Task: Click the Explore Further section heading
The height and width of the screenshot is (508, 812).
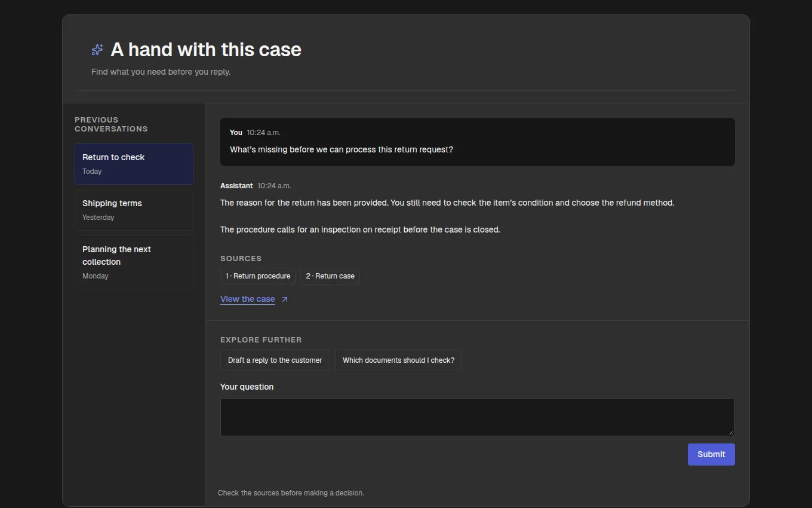Action: tap(261, 340)
